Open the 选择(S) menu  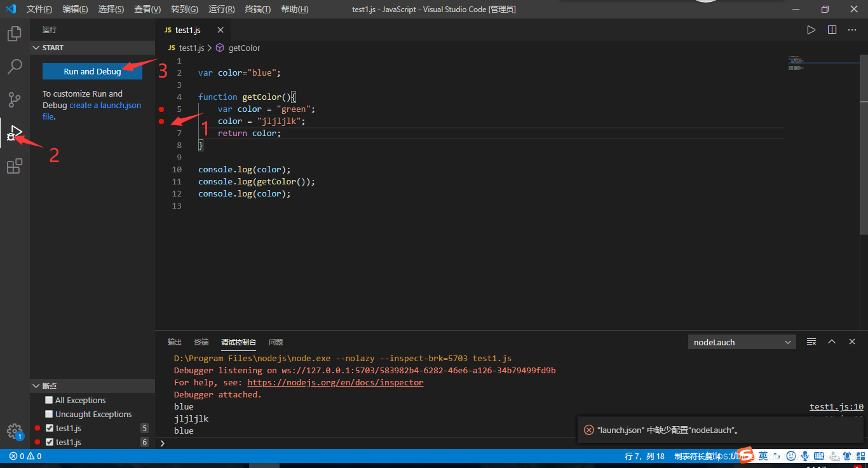111,10
